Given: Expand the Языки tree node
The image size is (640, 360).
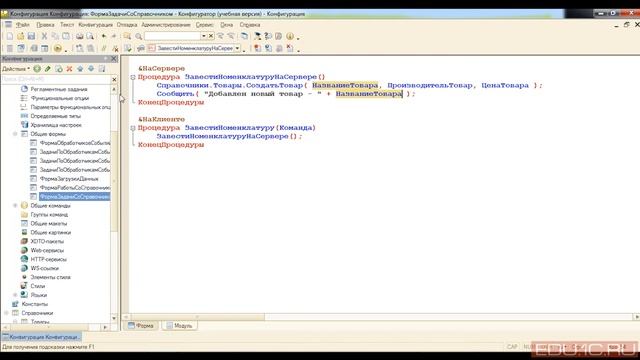Looking at the screenshot, I should pyautogui.click(x=15, y=295).
